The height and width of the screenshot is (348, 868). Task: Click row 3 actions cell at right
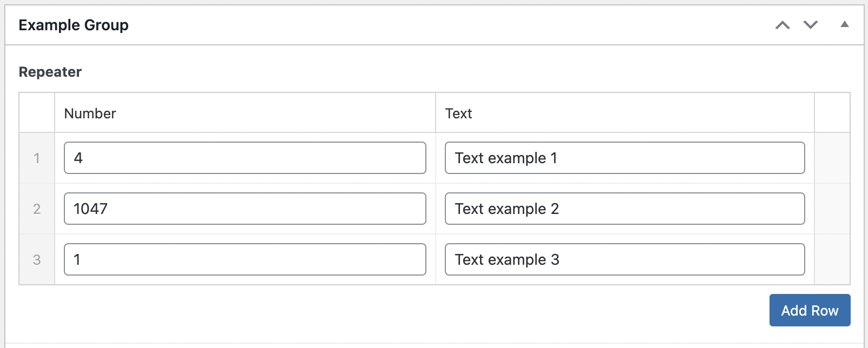[832, 259]
